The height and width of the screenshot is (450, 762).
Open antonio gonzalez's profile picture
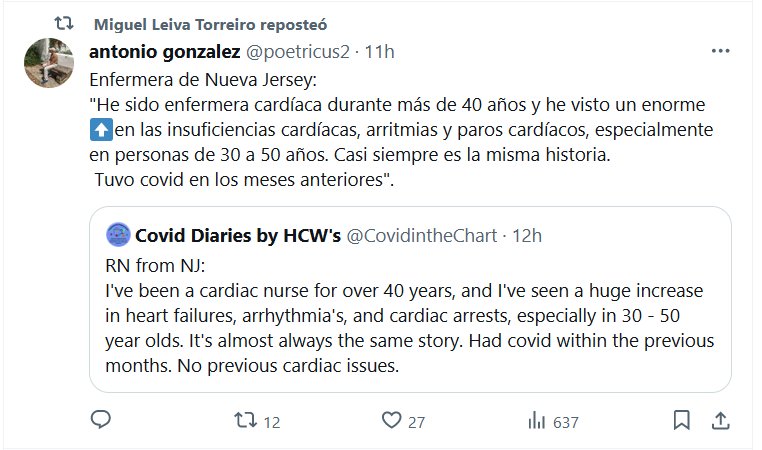46,62
